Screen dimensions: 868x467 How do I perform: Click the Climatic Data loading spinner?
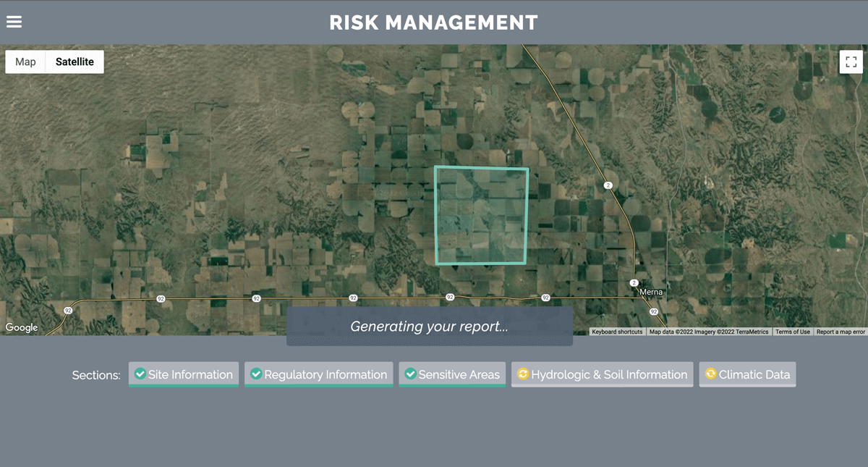click(710, 374)
